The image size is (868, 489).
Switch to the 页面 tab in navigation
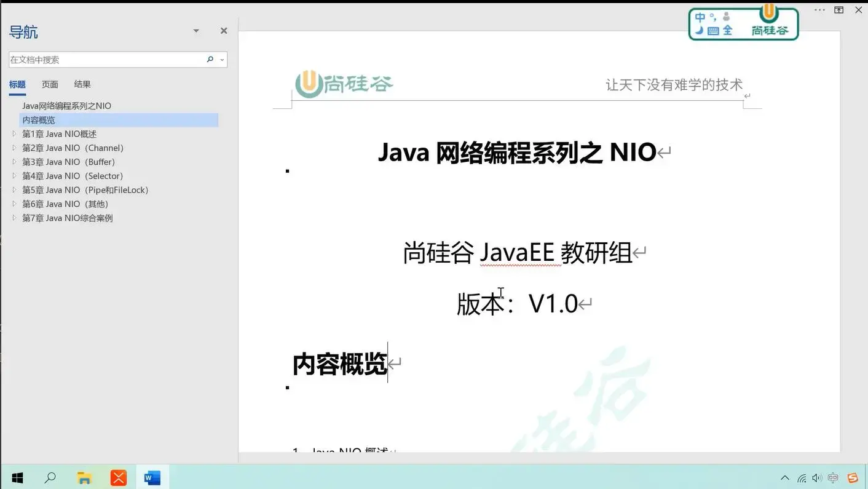pyautogui.click(x=49, y=84)
